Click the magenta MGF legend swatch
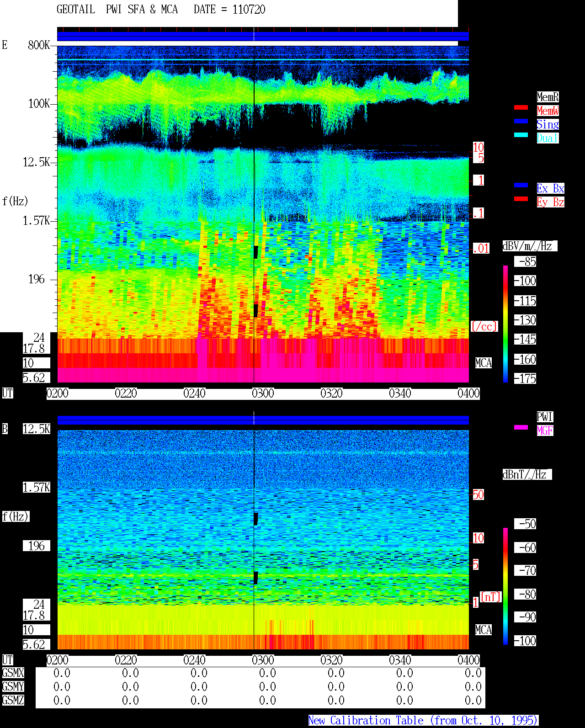The image size is (585, 728). coord(521,427)
